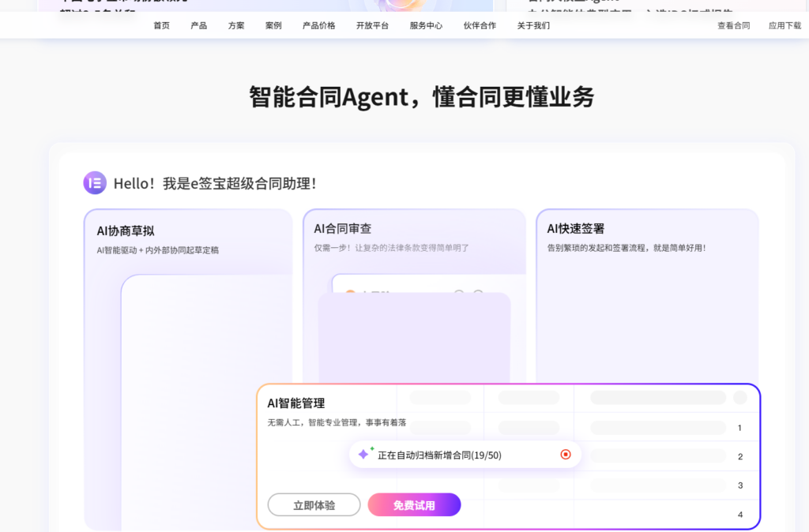Click 正在自动归档新增合同(19/50) status text
Viewport: 809px width, 532px height.
point(439,455)
